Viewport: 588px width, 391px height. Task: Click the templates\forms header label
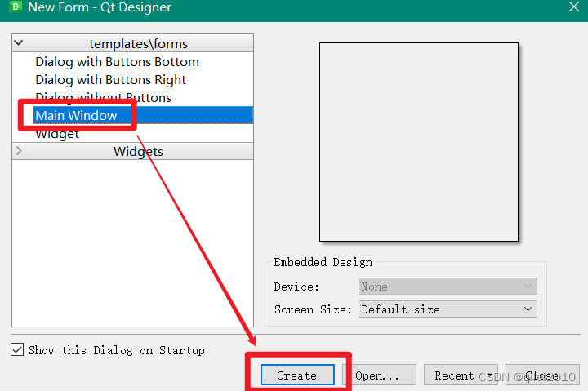click(138, 43)
